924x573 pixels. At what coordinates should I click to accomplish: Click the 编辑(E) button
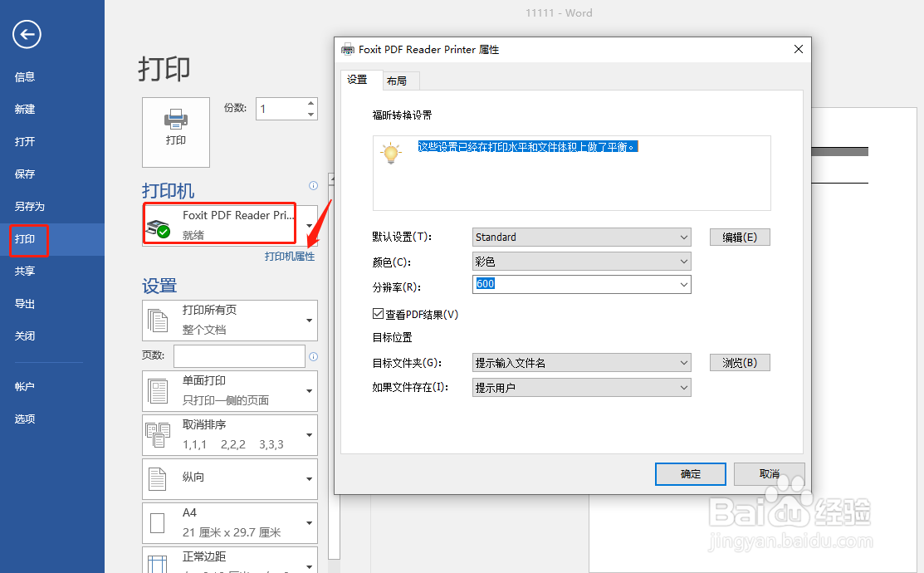click(740, 237)
